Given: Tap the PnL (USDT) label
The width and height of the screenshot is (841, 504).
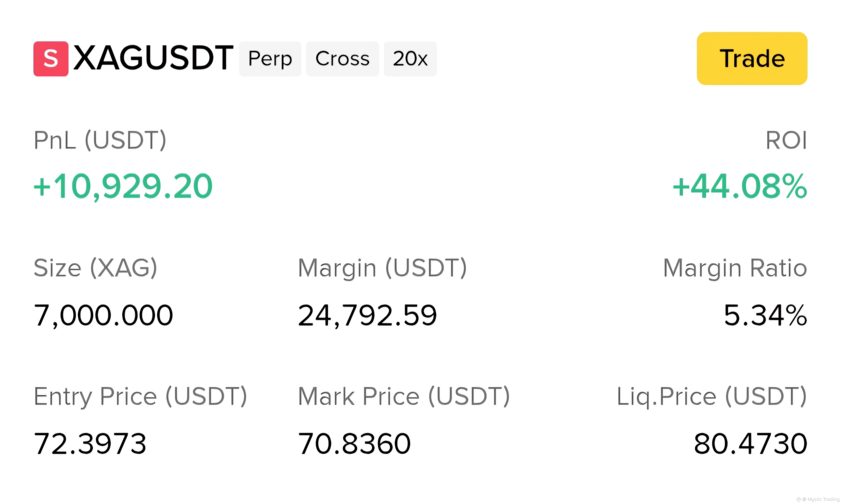Looking at the screenshot, I should point(100,140).
